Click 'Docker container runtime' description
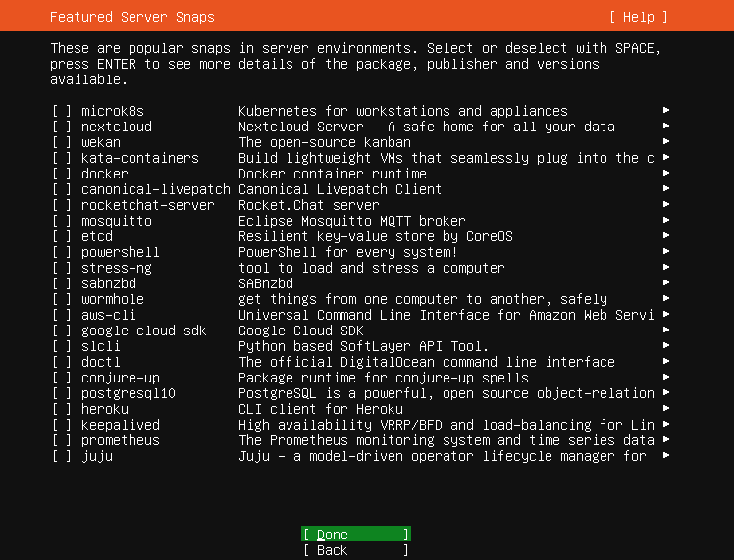The height and width of the screenshot is (560, 734). click(333, 174)
